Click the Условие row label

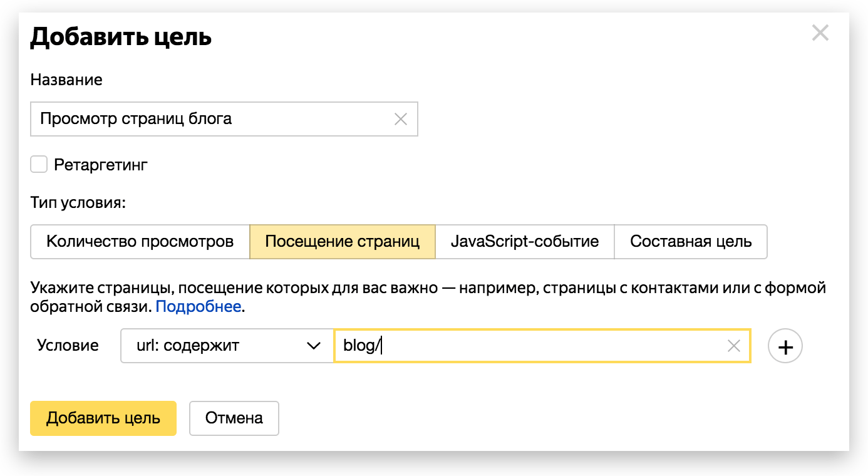68,346
